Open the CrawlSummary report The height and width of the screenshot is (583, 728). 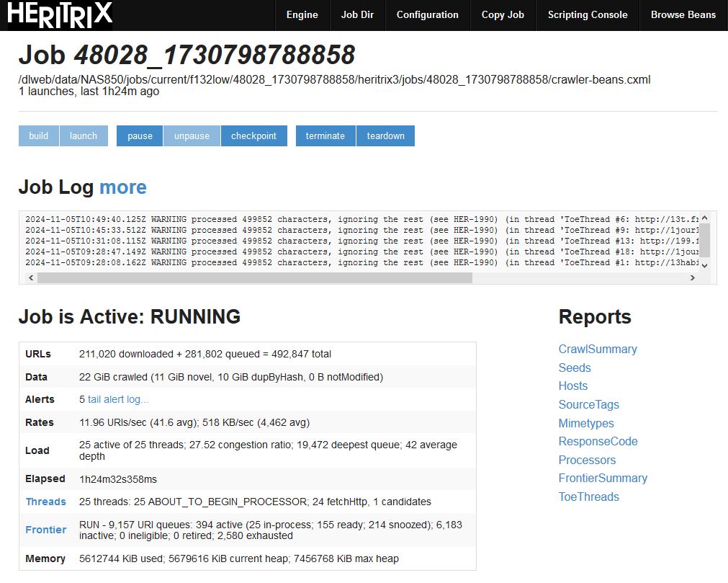pyautogui.click(x=598, y=350)
